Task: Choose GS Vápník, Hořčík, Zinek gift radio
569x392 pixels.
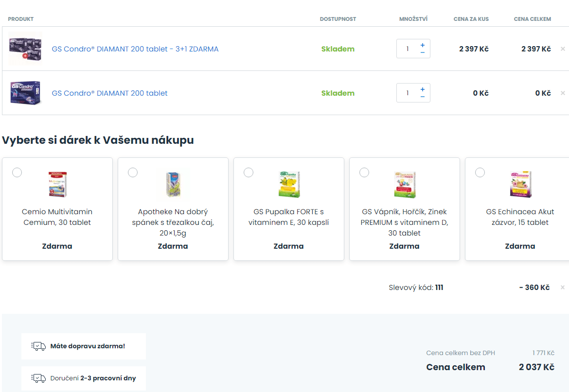Action: tap(364, 172)
